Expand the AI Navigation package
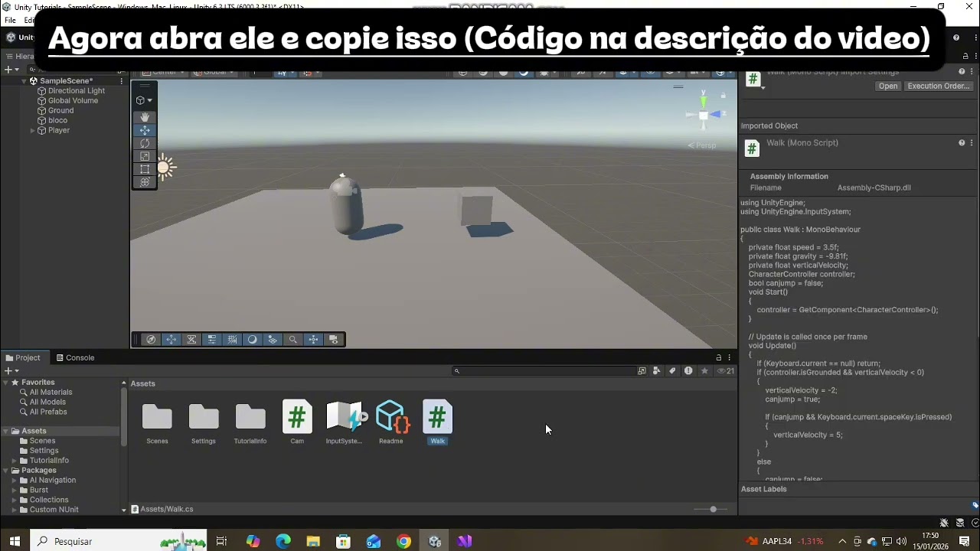The height and width of the screenshot is (551, 980). coord(15,481)
